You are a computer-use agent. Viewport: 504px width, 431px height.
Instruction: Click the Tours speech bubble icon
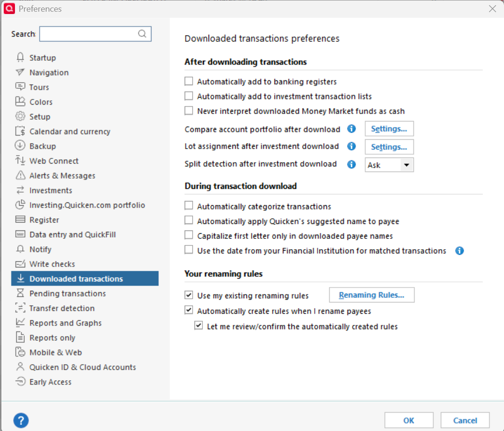[x=20, y=87]
